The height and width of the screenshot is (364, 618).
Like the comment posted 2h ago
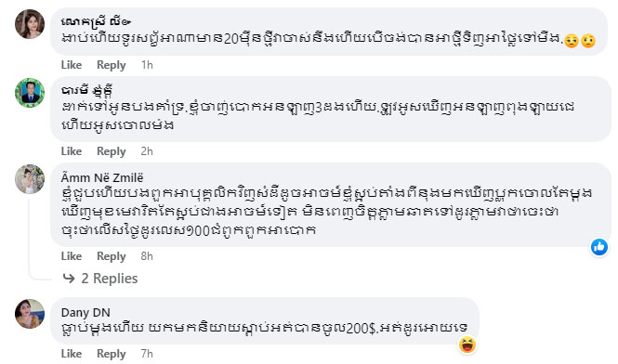(72, 151)
